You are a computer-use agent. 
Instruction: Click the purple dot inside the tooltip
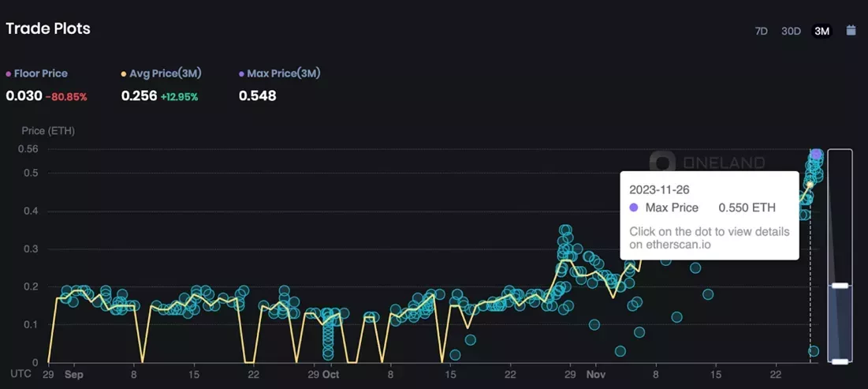(634, 208)
